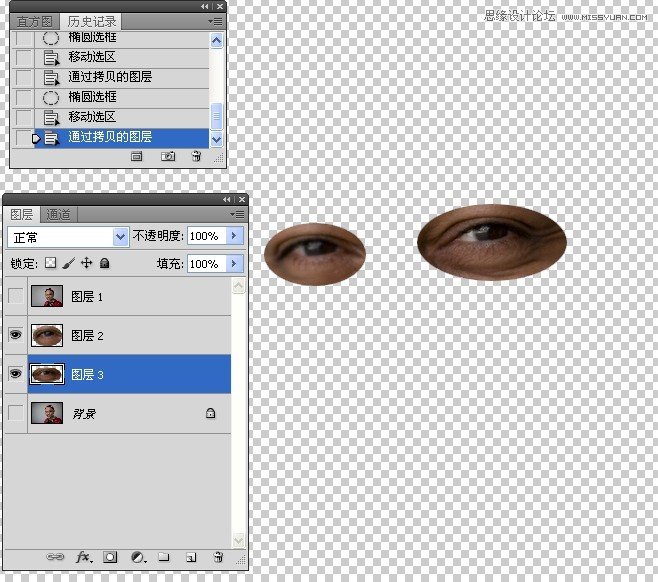Create a new layer group
The image size is (658, 582).
point(164,557)
